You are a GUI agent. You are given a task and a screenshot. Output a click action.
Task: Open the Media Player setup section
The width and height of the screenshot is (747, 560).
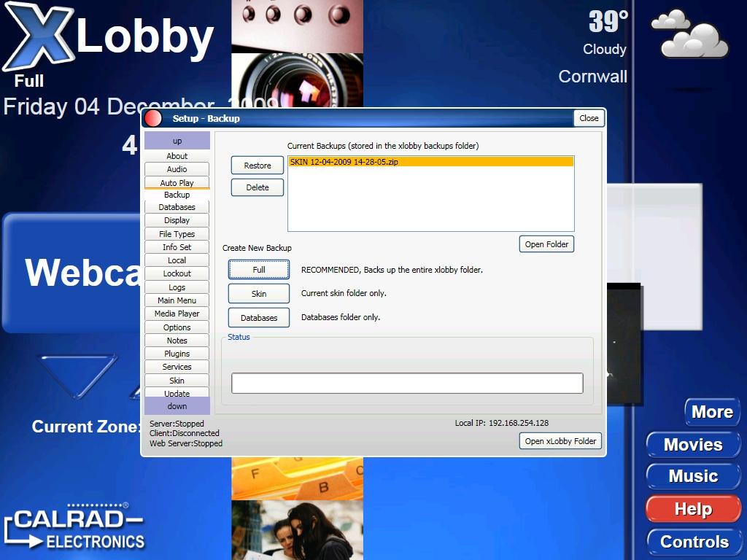pyautogui.click(x=177, y=314)
